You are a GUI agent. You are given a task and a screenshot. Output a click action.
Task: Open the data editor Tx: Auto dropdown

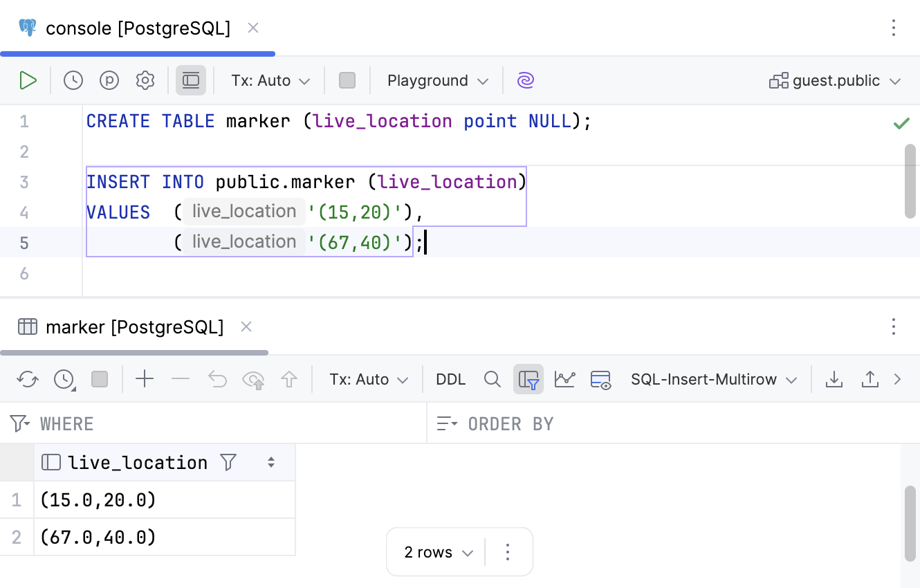click(369, 379)
